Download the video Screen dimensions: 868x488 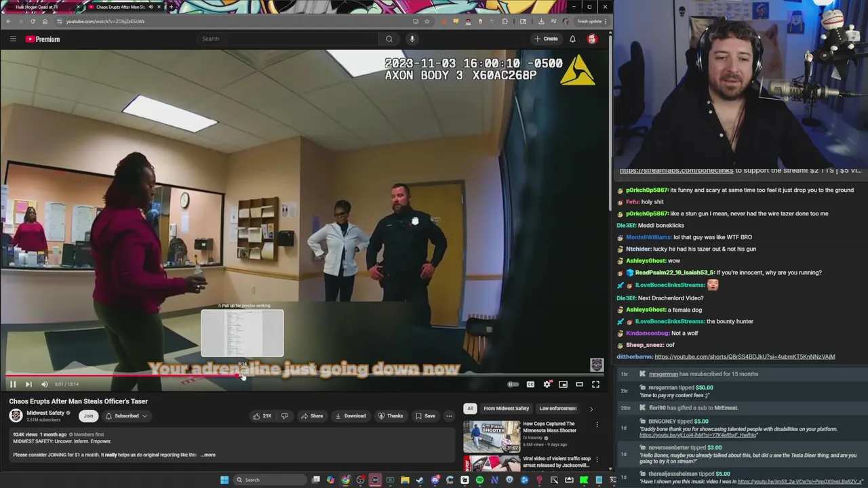coord(351,415)
